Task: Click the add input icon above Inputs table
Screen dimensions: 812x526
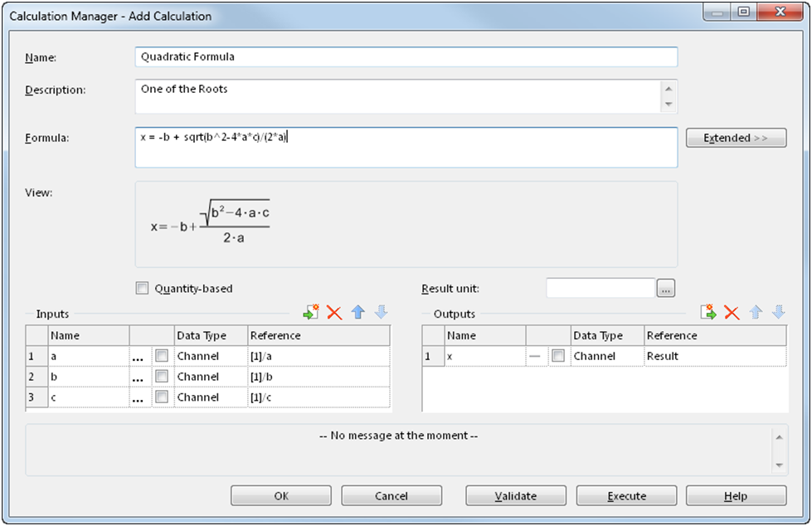Action: click(x=311, y=313)
